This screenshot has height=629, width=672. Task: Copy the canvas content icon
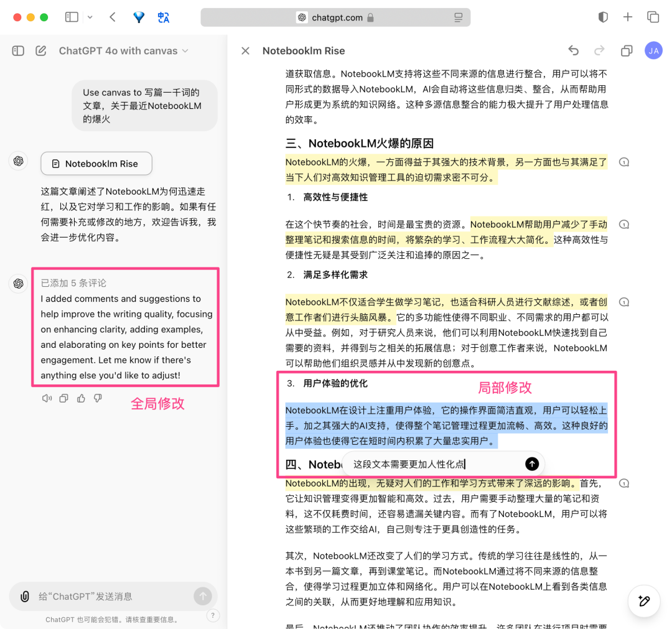pyautogui.click(x=627, y=50)
